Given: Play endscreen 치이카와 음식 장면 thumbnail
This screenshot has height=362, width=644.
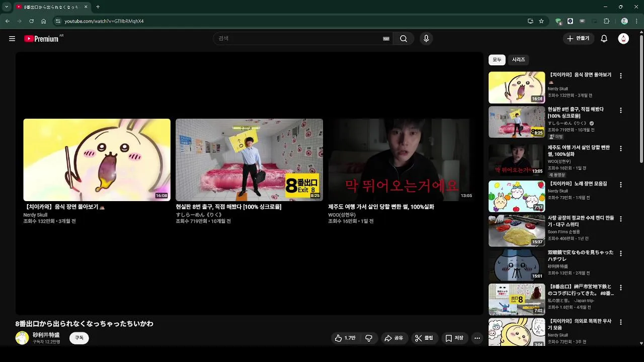Looking at the screenshot, I should (x=97, y=160).
